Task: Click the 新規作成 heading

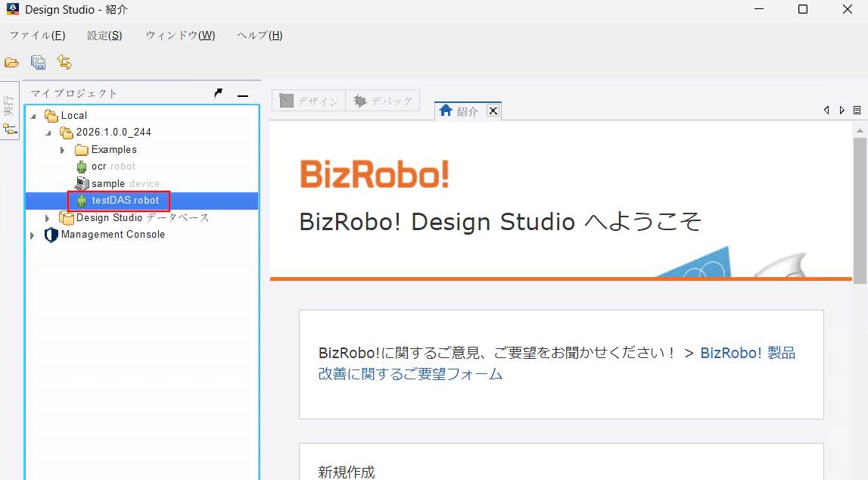Action: tap(347, 472)
